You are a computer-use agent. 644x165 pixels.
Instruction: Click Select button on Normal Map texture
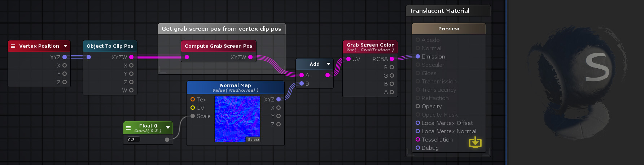(253, 139)
